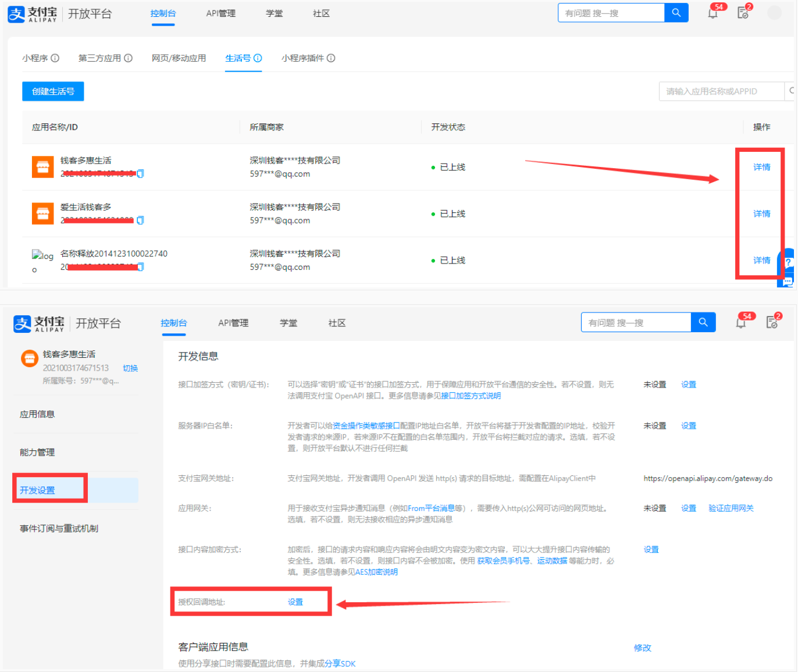The image size is (798, 672).
Task: Open 运动数据 link
Action: tap(552, 561)
